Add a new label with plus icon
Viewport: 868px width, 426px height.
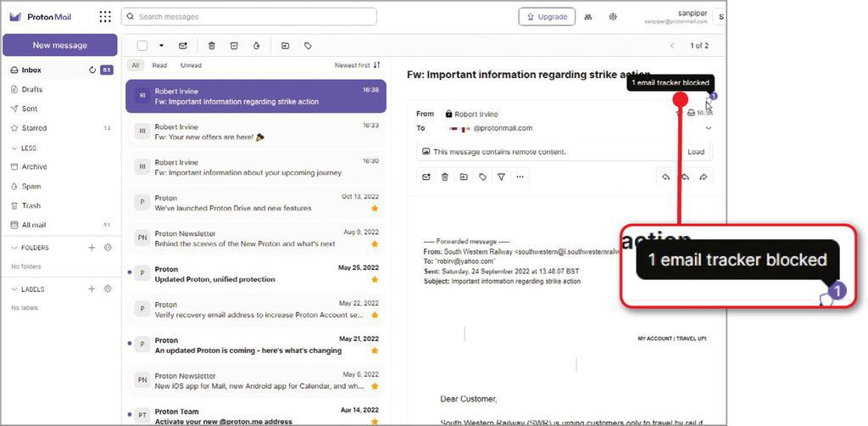click(92, 289)
